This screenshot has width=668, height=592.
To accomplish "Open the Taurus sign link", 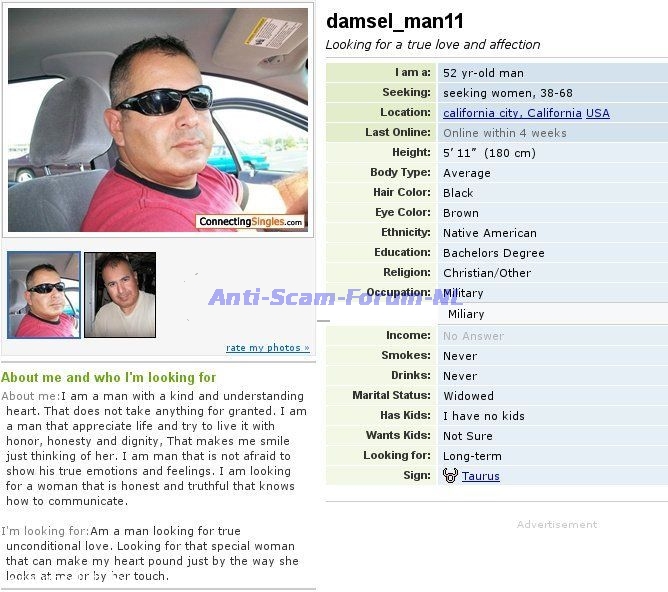I will coord(481,476).
